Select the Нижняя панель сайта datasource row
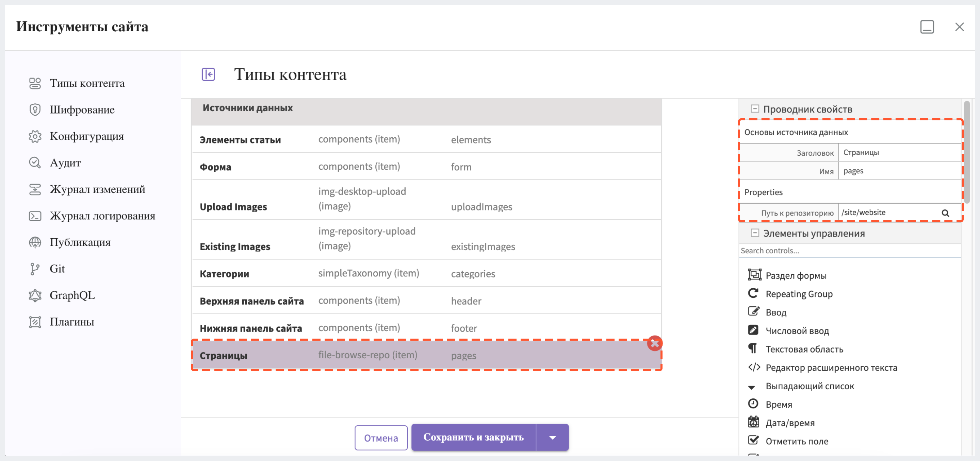 pyautogui.click(x=426, y=328)
